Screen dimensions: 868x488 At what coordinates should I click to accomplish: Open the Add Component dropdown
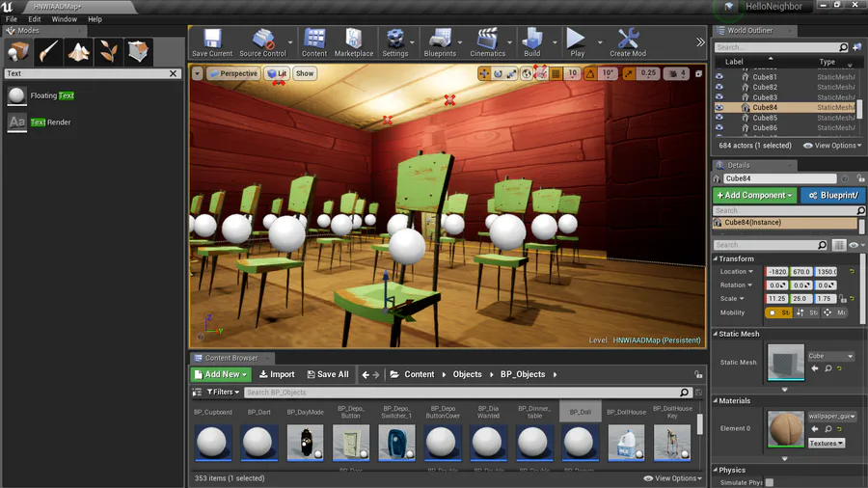click(754, 196)
